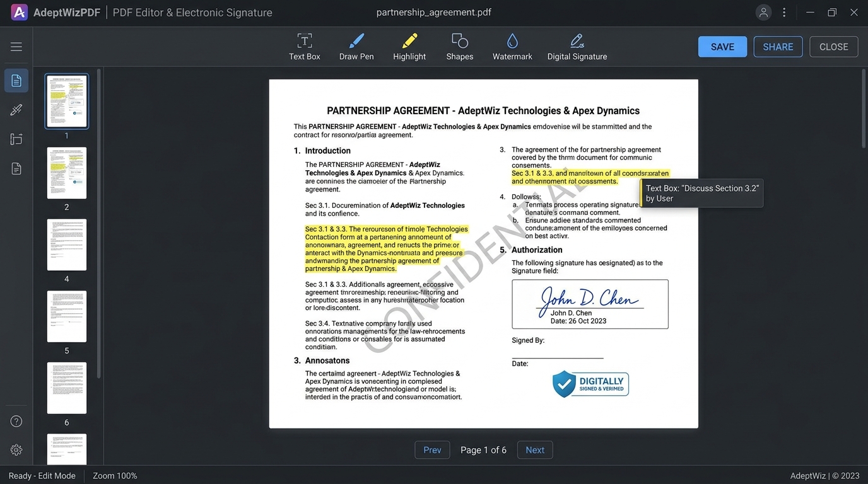Click the 'Zoom 100%' status bar entry
Viewport: 868px width, 484px height.
click(x=115, y=476)
